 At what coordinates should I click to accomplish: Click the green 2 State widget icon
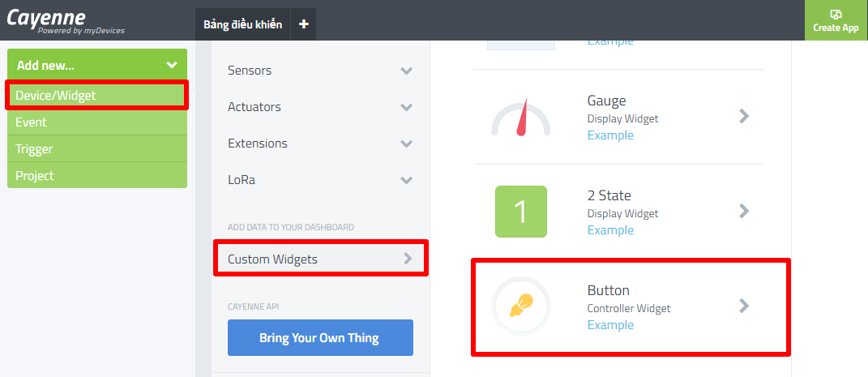pos(520,212)
